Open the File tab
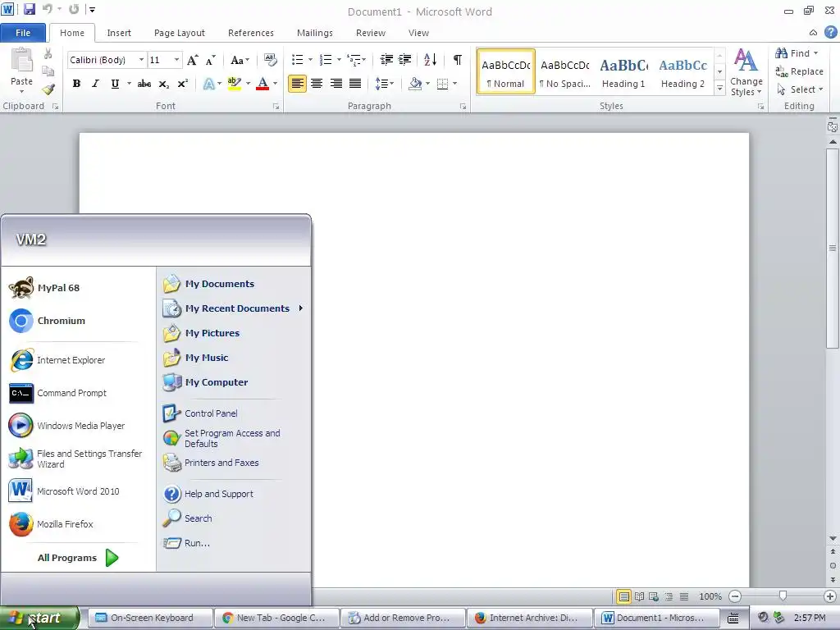 pos(23,33)
